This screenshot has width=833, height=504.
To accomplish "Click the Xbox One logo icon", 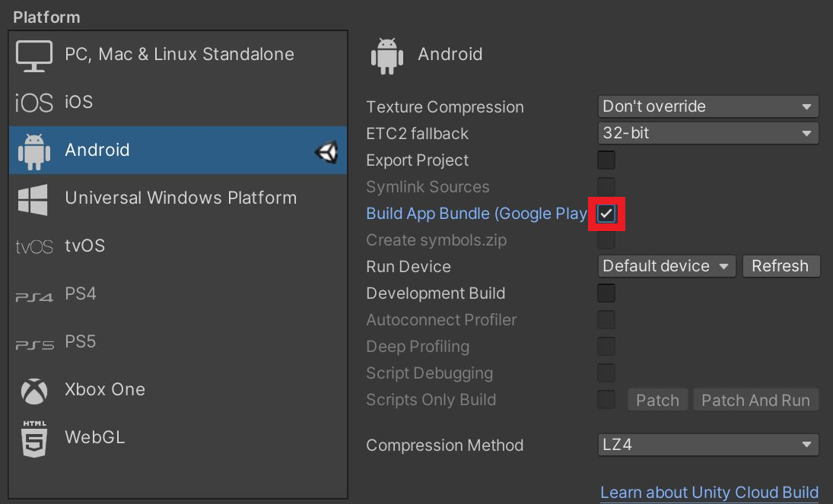I will tap(34, 390).
